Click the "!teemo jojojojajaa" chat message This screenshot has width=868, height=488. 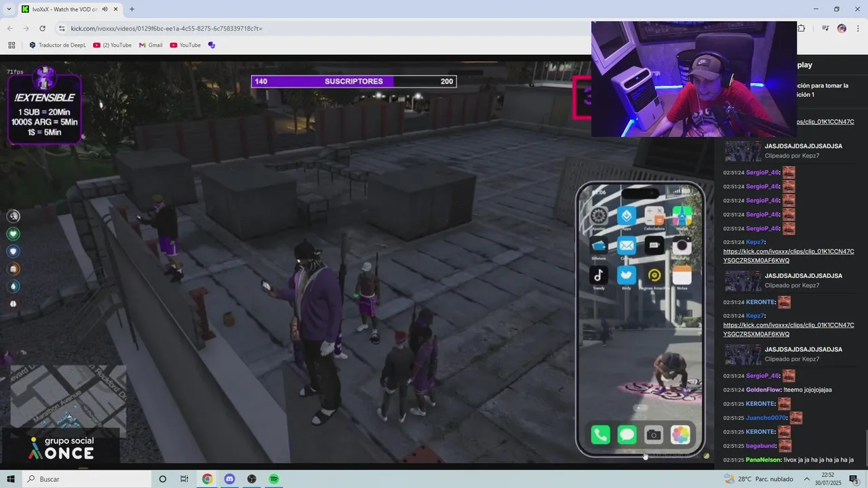808,390
